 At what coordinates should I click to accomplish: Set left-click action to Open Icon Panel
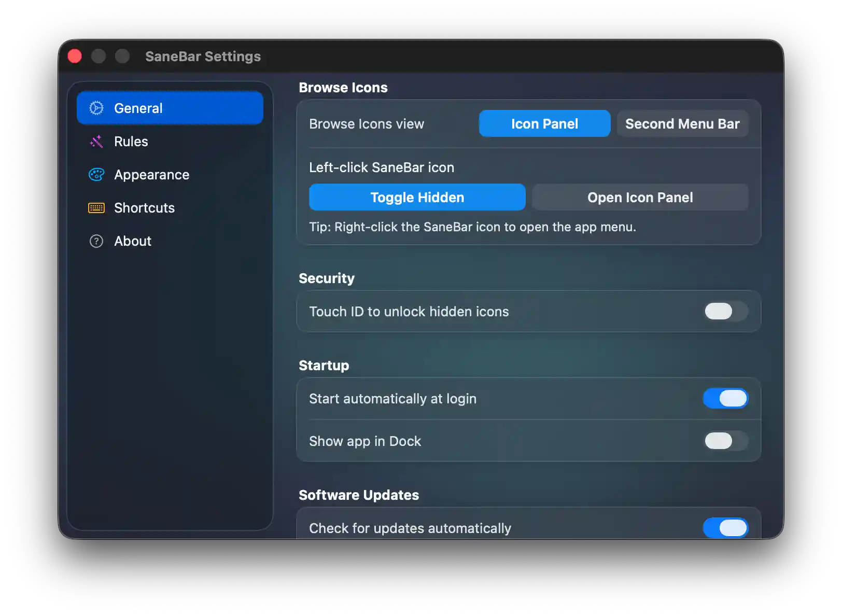640,197
